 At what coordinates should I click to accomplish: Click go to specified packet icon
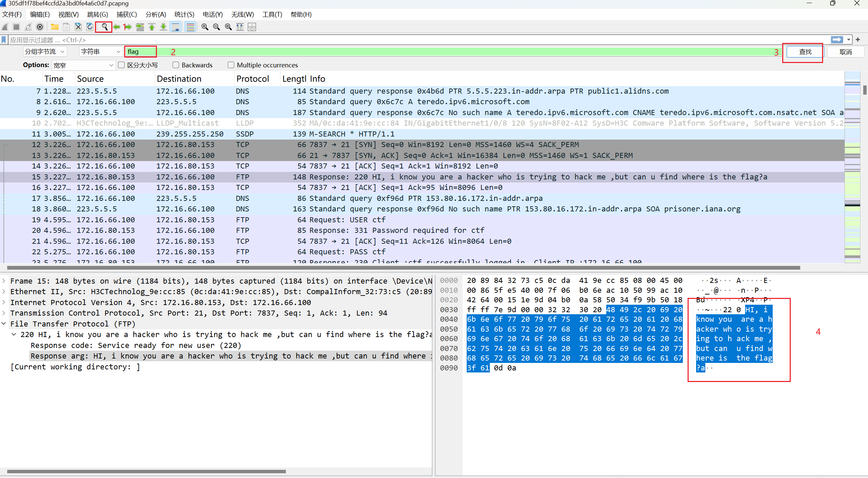point(140,27)
